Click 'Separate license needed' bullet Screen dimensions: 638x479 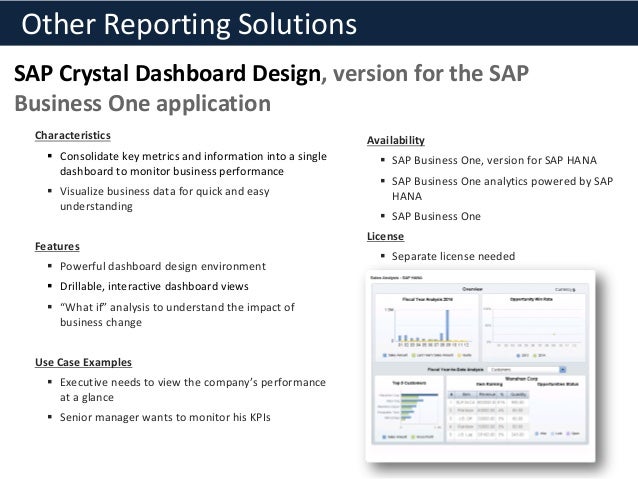tap(453, 256)
